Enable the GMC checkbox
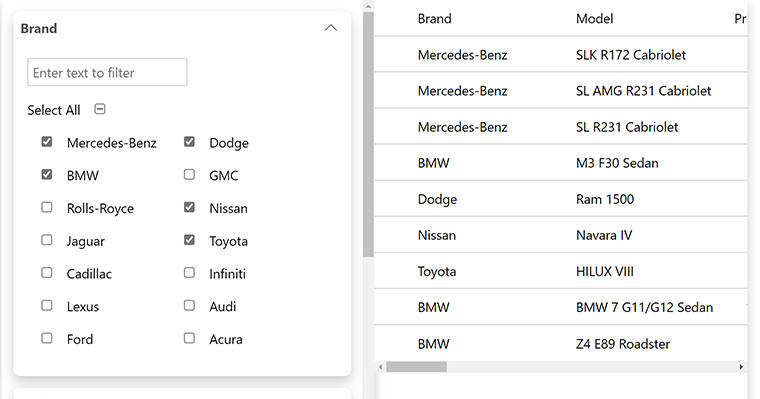The image size is (760, 399). coord(190,174)
